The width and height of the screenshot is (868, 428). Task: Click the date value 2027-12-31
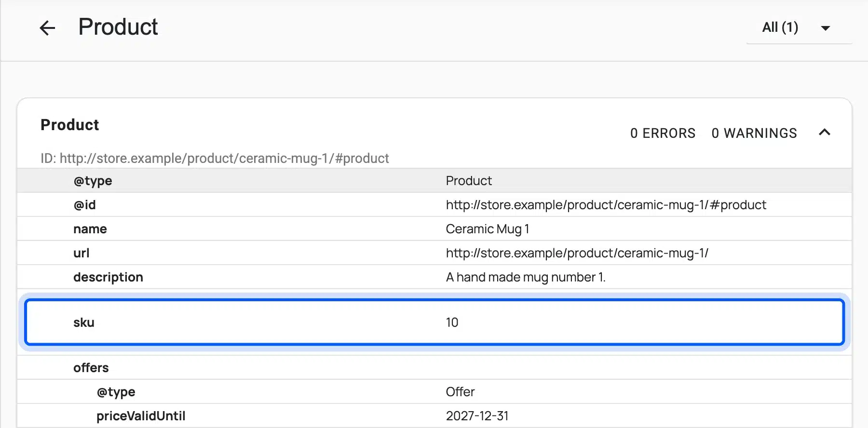[x=477, y=416]
